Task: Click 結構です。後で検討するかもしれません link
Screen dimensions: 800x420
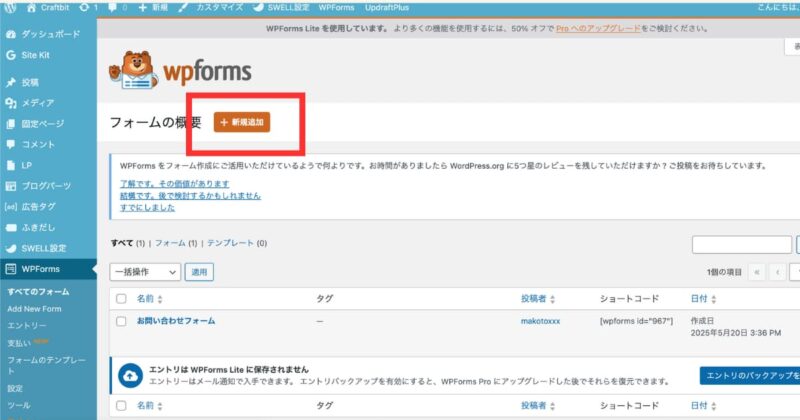Action: [x=190, y=196]
